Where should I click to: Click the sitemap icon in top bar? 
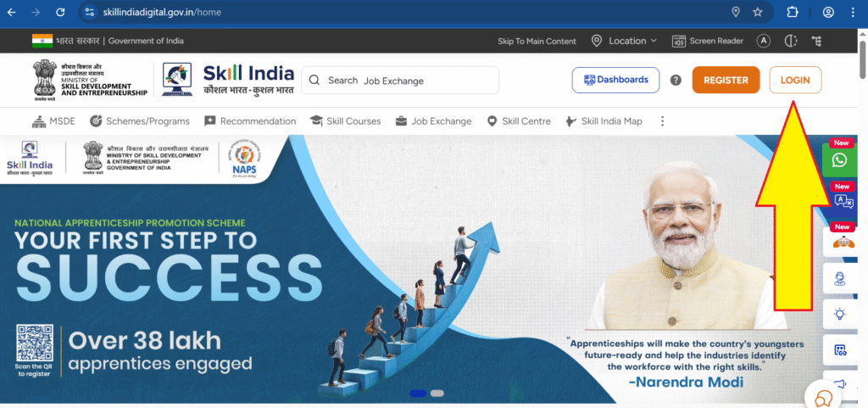pos(817,41)
